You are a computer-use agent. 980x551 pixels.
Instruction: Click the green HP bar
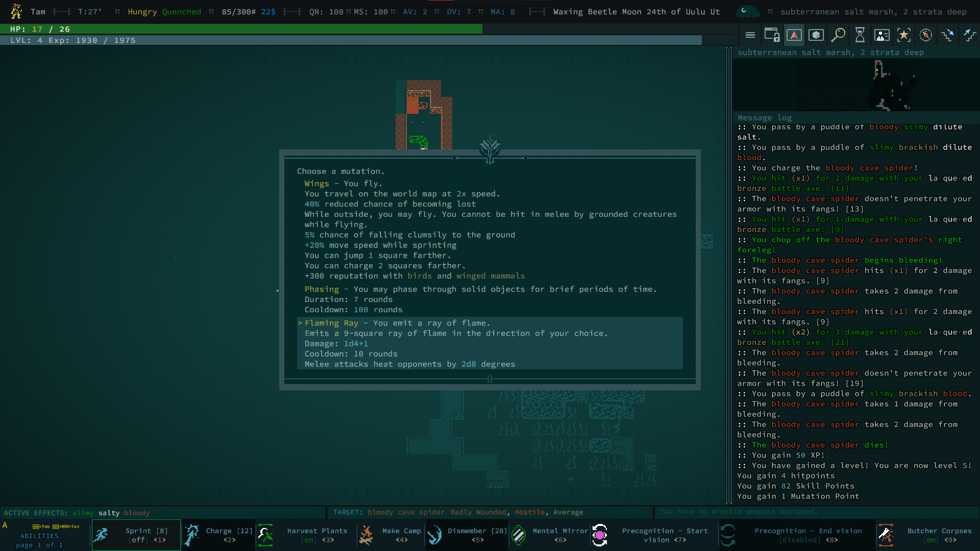(241, 29)
